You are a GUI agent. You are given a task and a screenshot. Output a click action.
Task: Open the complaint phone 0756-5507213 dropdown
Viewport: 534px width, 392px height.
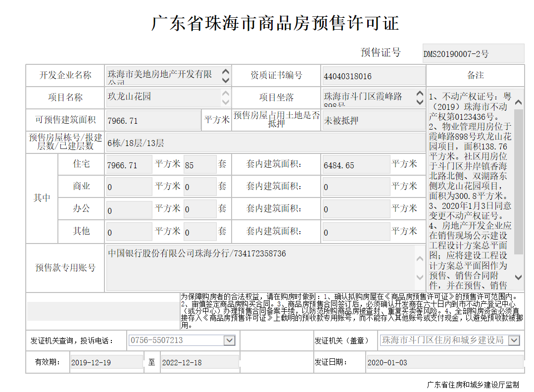click(x=229, y=341)
